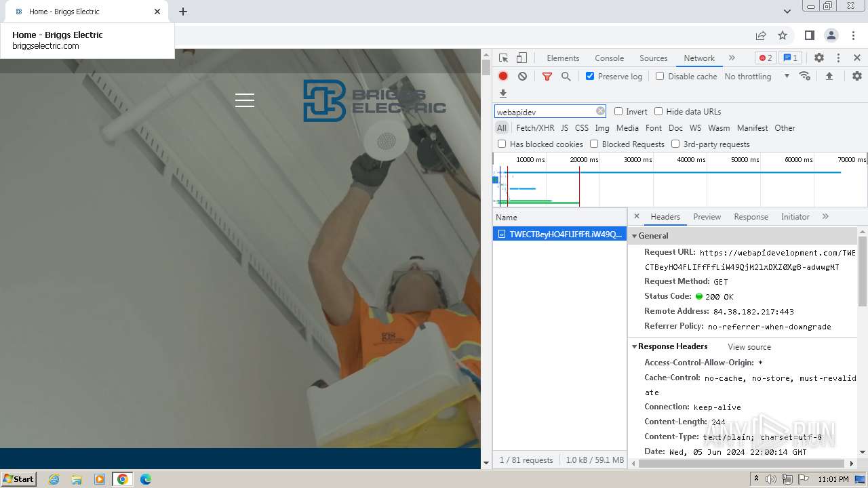
Task: Export HAR with download arrow icon
Action: [502, 94]
